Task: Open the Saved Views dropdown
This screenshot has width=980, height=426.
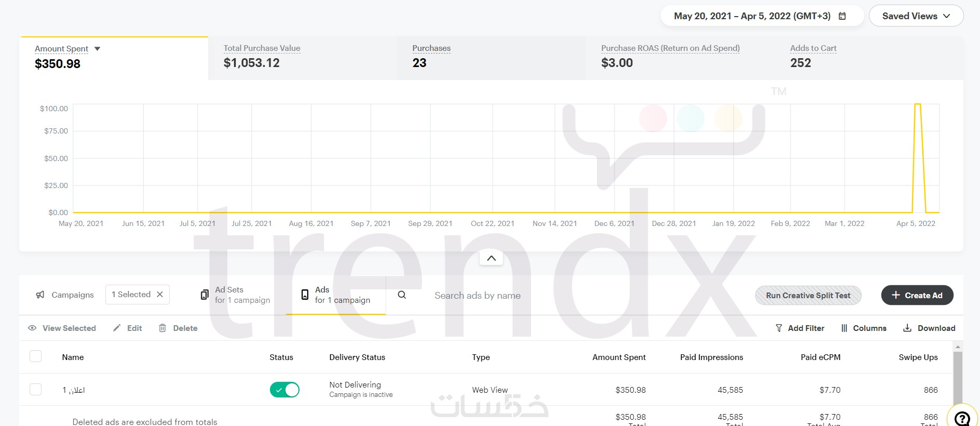Action: [x=916, y=16]
